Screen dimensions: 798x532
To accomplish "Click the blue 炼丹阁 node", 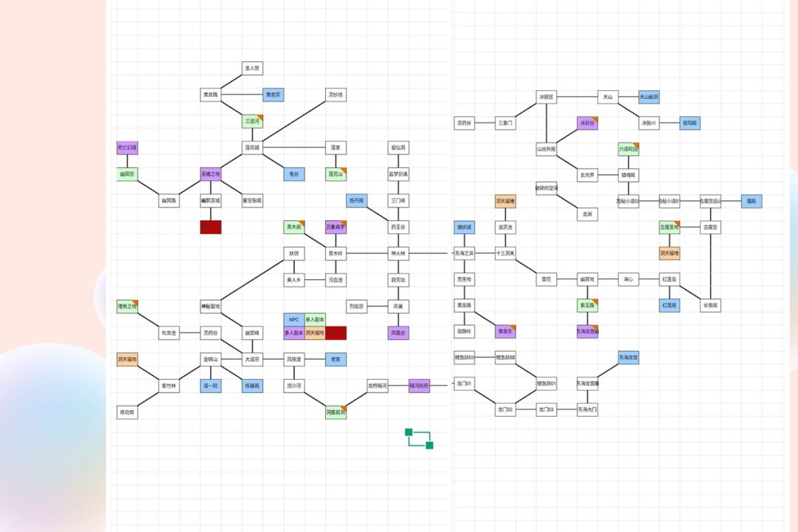I will point(356,200).
